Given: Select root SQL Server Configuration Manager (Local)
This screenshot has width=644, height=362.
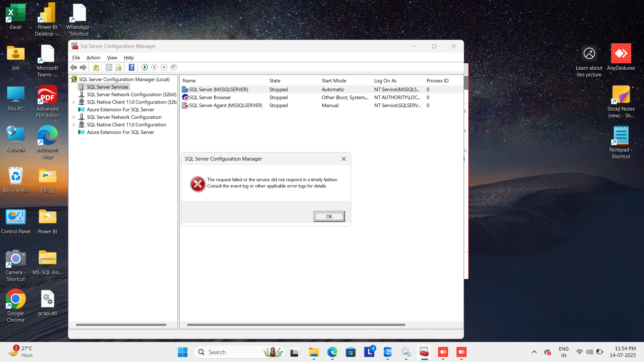Looking at the screenshot, I should tap(124, 79).
